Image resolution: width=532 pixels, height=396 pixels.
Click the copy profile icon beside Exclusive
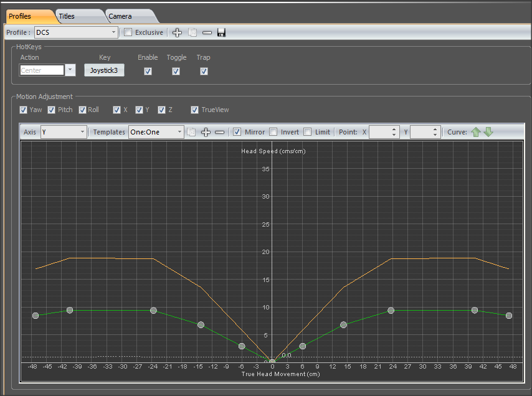(x=192, y=32)
